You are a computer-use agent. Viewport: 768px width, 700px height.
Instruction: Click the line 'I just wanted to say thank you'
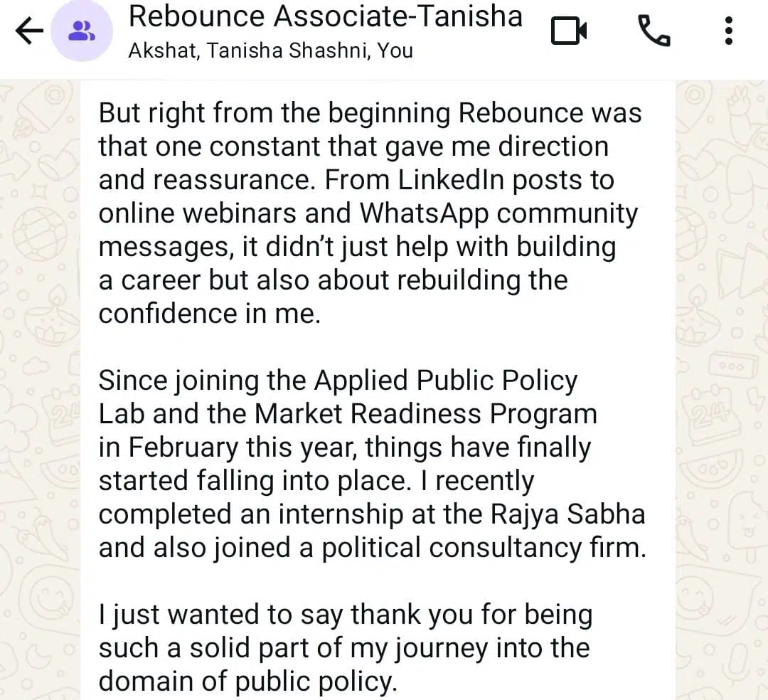345,615
